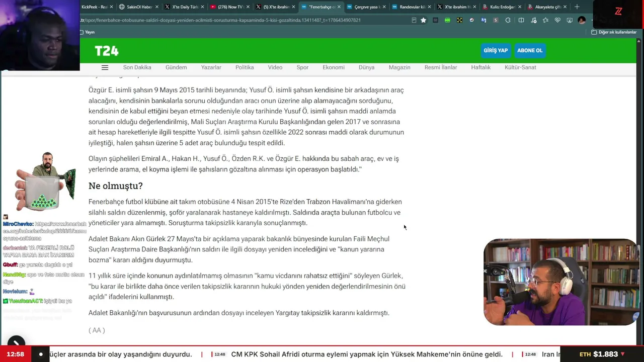Screen dimensions: 644x362
Task: Open the reader view icon in address bar
Action: (414, 20)
